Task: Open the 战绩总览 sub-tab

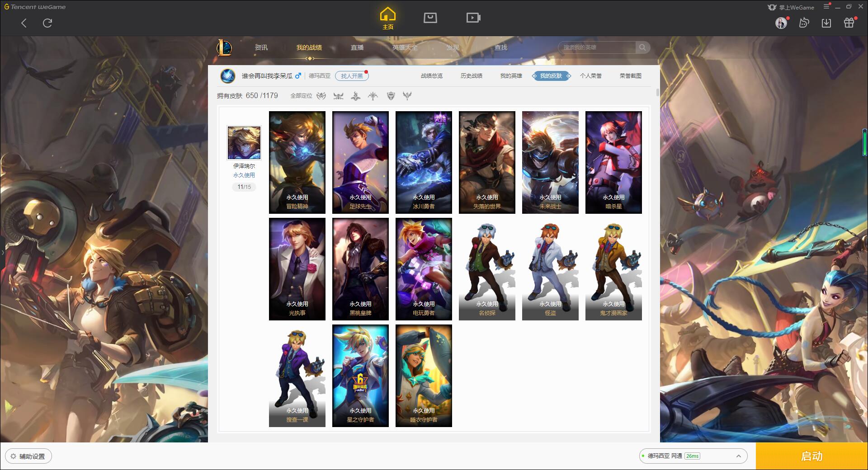Action: (x=432, y=76)
